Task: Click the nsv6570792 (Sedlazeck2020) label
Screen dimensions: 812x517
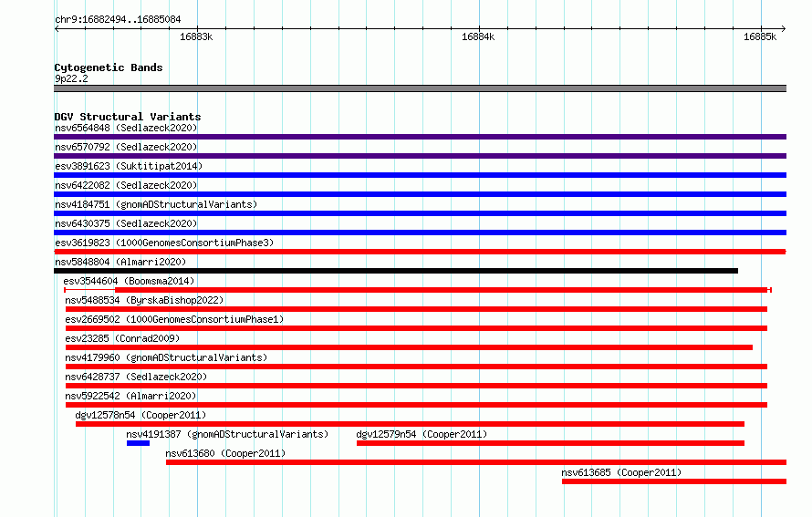Action: (126, 147)
